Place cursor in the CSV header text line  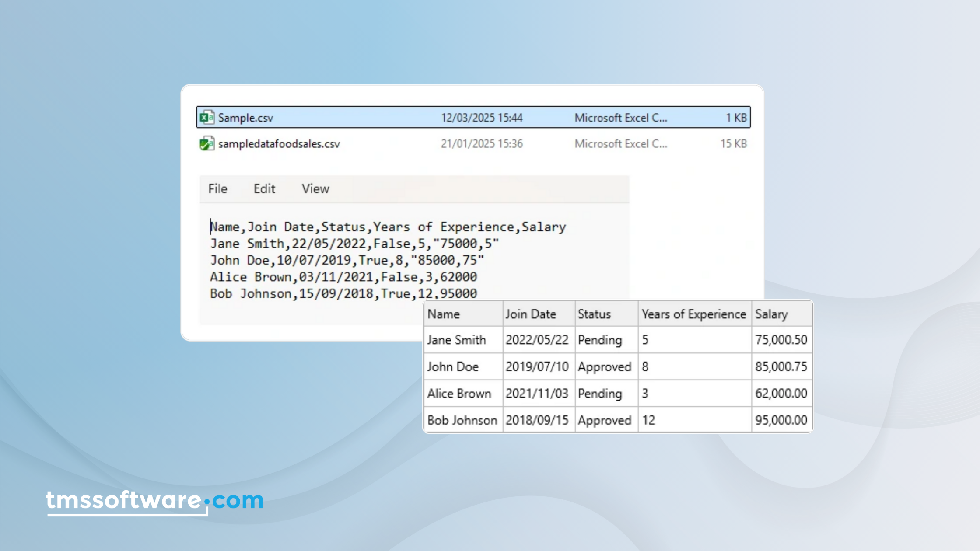click(x=388, y=227)
